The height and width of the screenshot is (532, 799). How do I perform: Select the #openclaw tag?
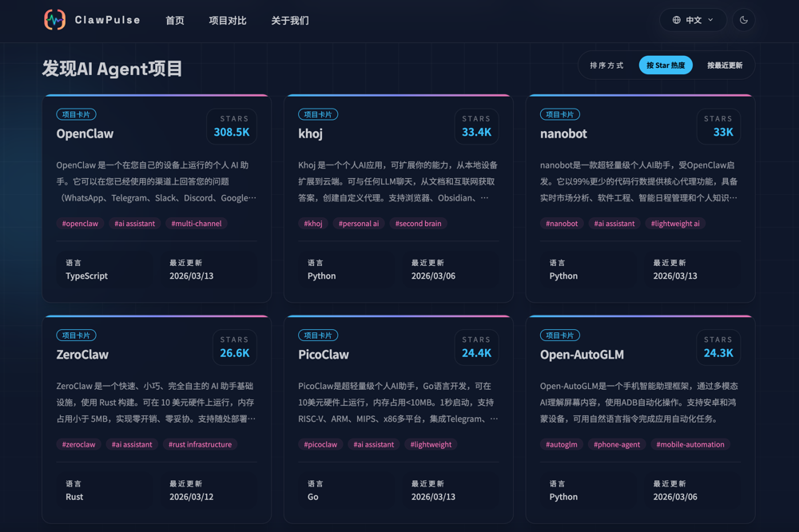tap(80, 224)
